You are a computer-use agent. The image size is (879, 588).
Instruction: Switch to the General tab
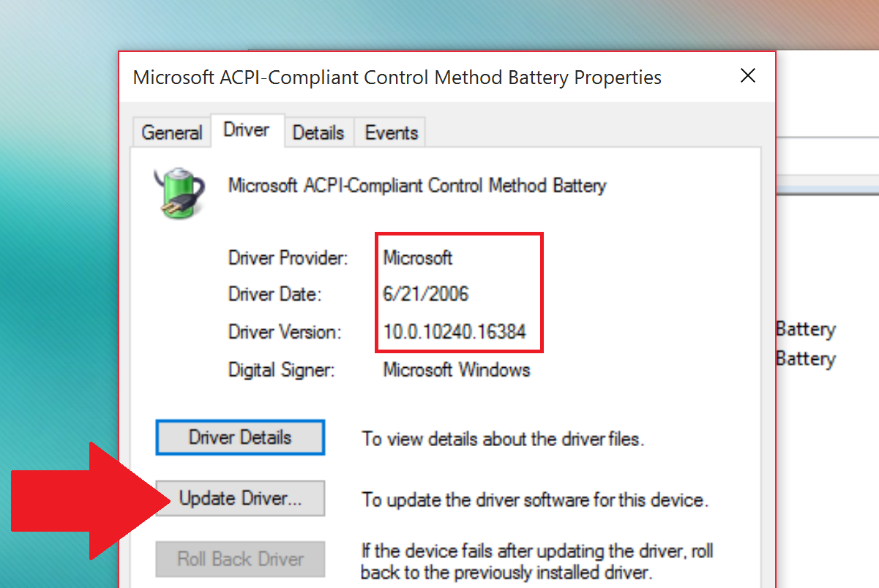pos(171,132)
